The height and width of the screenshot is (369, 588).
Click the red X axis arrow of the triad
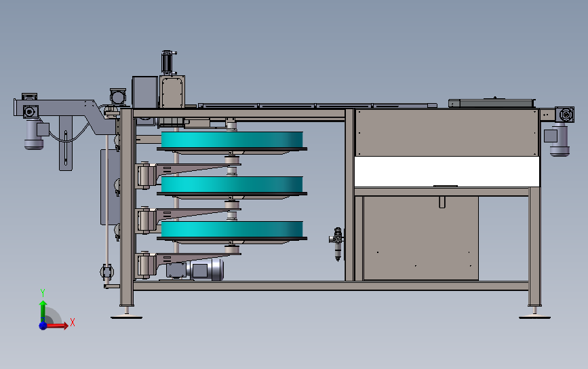(57, 326)
